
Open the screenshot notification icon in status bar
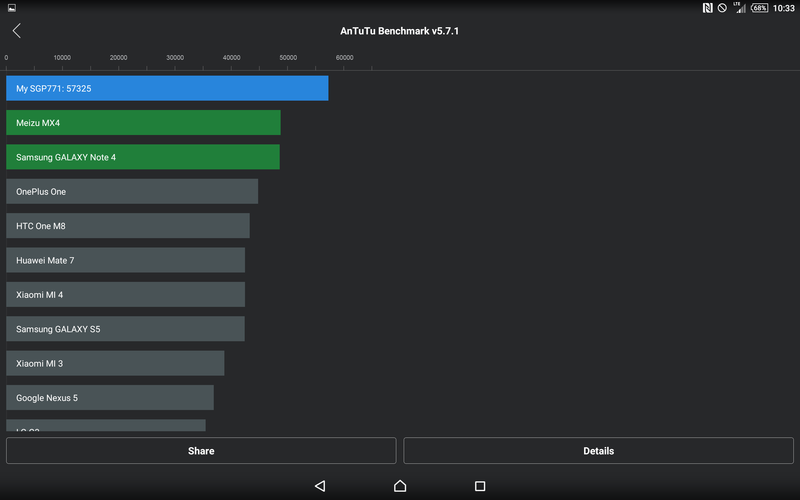pos(11,8)
